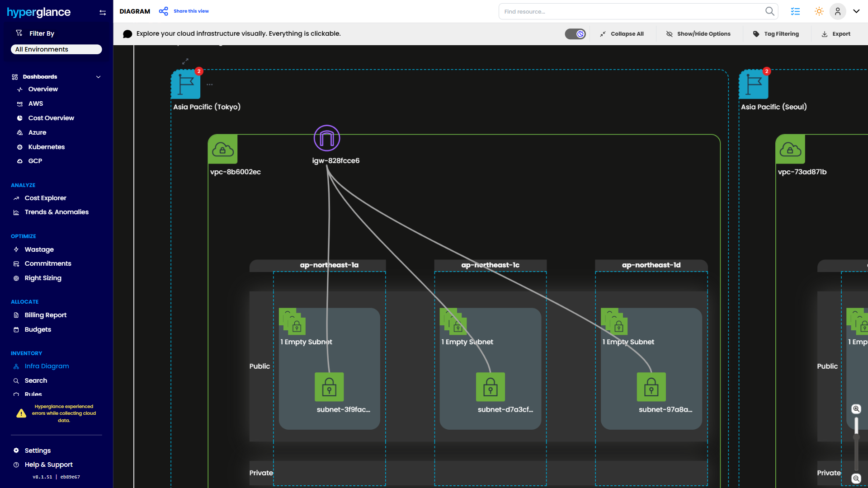Click the zoom out magnifier icon

click(x=856, y=479)
